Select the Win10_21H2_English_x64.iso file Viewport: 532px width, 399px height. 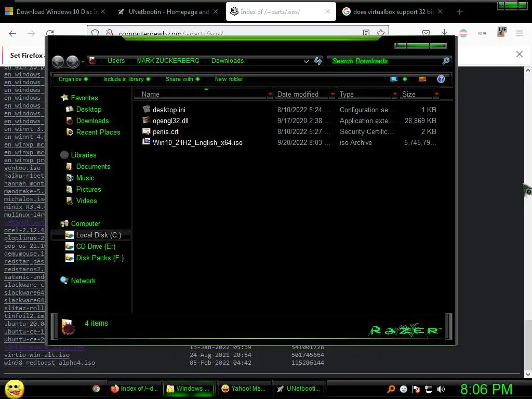[197, 142]
